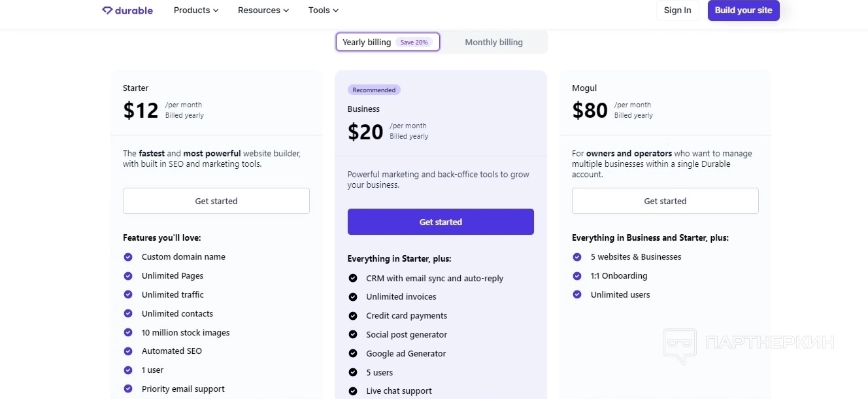Open the Resources dropdown menu
Screen dimensions: 868x399
pos(263,10)
